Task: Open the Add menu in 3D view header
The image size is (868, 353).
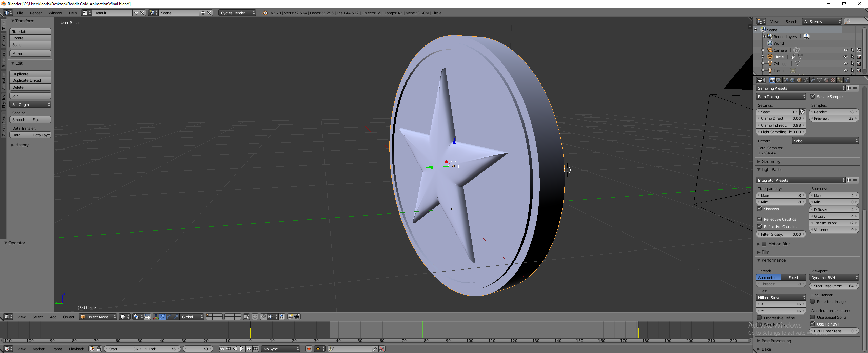Action: coord(53,317)
